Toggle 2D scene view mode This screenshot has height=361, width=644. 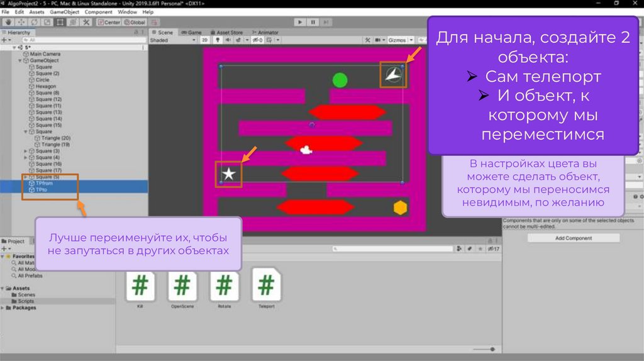(x=204, y=40)
